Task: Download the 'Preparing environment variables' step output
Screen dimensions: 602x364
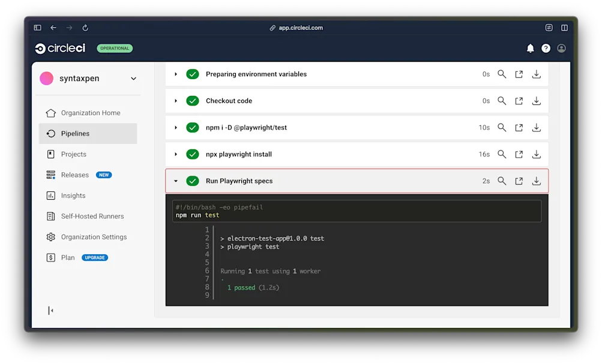Action: tap(536, 74)
